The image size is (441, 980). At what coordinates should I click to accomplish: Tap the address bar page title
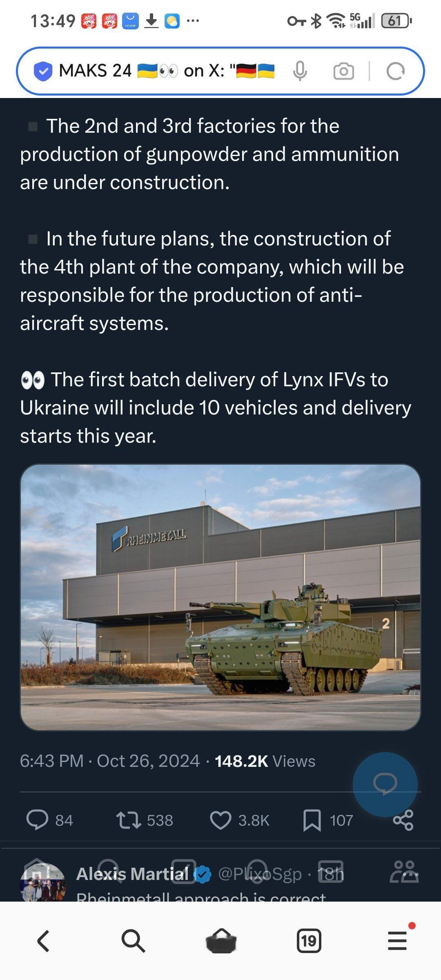click(x=167, y=71)
